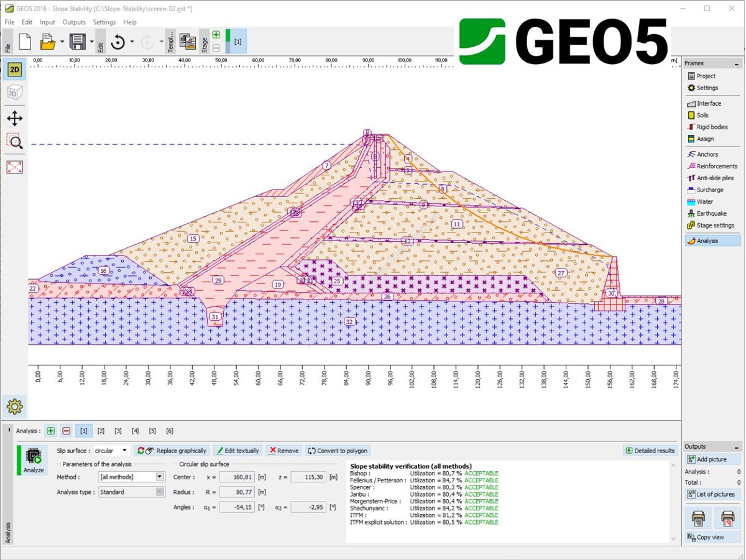746x560 pixels.
Task: Select the pan move tool
Action: click(14, 118)
